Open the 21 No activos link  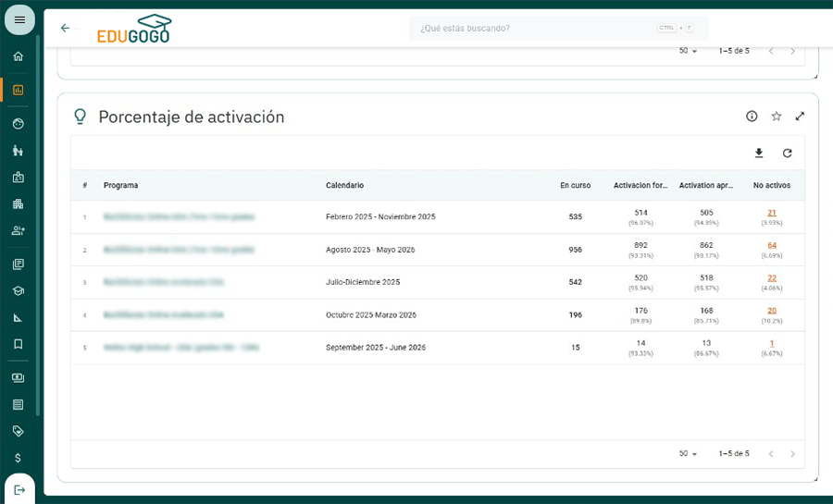[772, 213]
